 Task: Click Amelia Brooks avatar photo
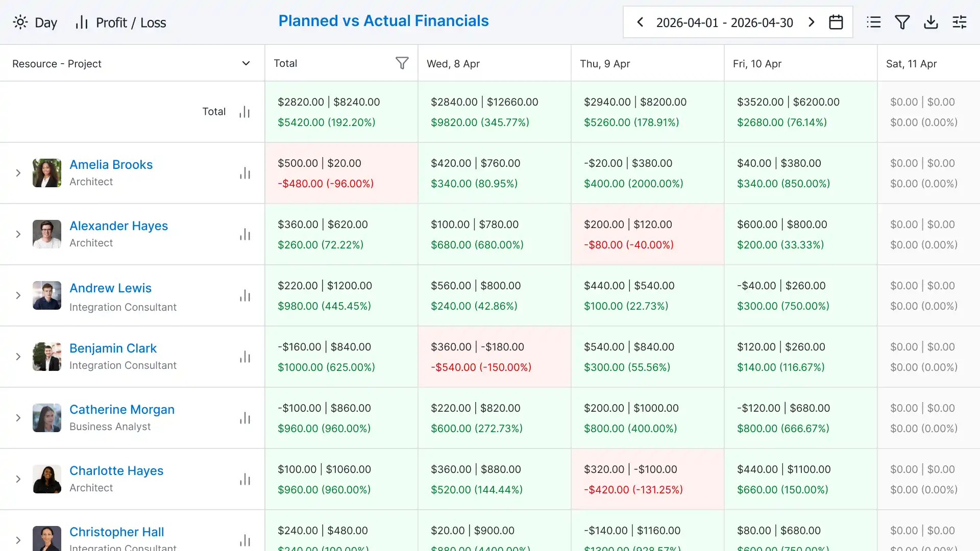pyautogui.click(x=47, y=173)
